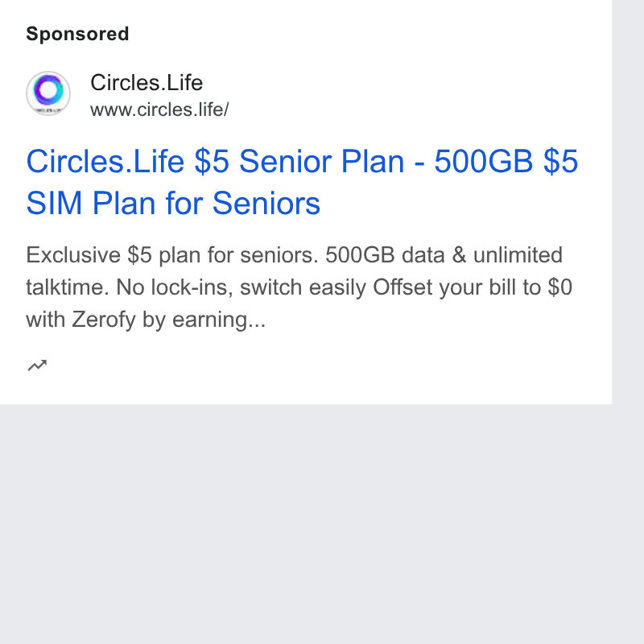Click the "Offset your bill to $0" text
The width and height of the screenshot is (644, 644).
(x=473, y=287)
